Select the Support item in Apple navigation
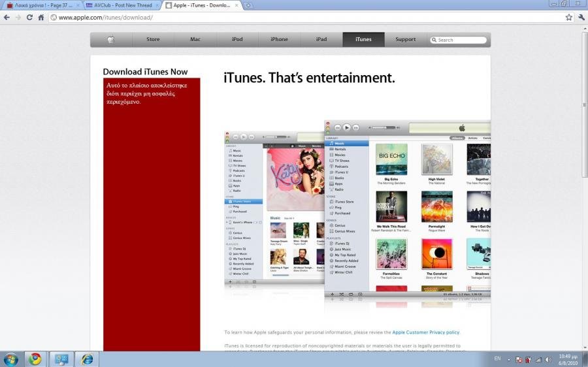588x367 pixels. click(405, 40)
